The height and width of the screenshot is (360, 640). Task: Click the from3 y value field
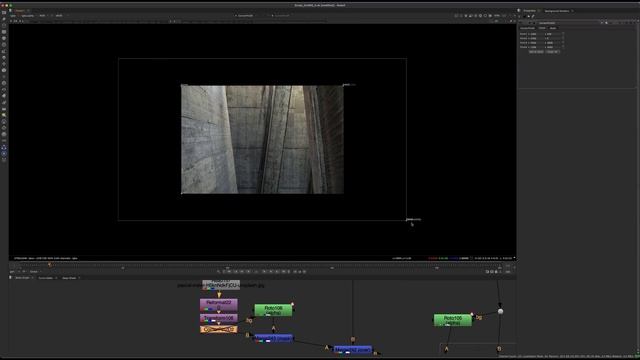[552, 43]
